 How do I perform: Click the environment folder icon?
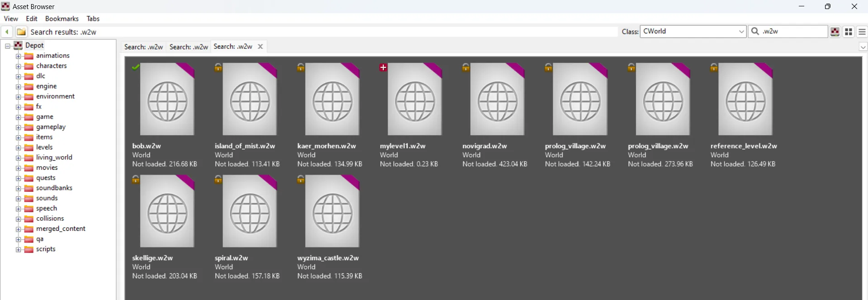tap(29, 97)
